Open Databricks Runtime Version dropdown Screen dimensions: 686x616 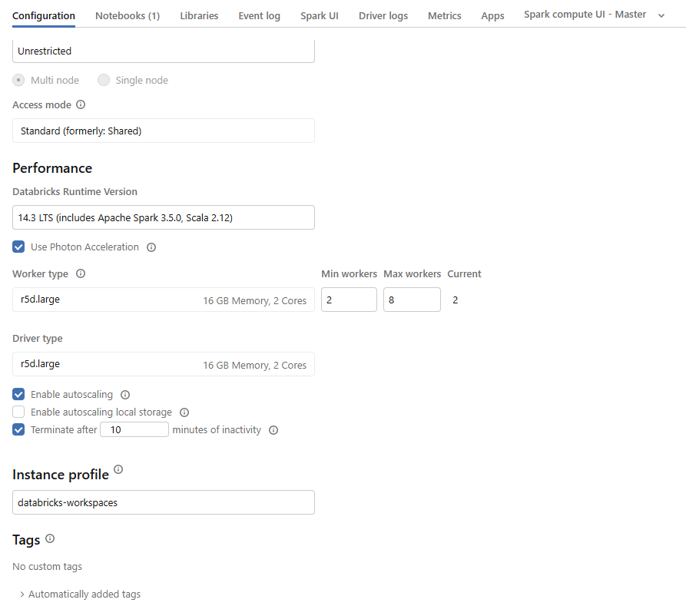[164, 217]
